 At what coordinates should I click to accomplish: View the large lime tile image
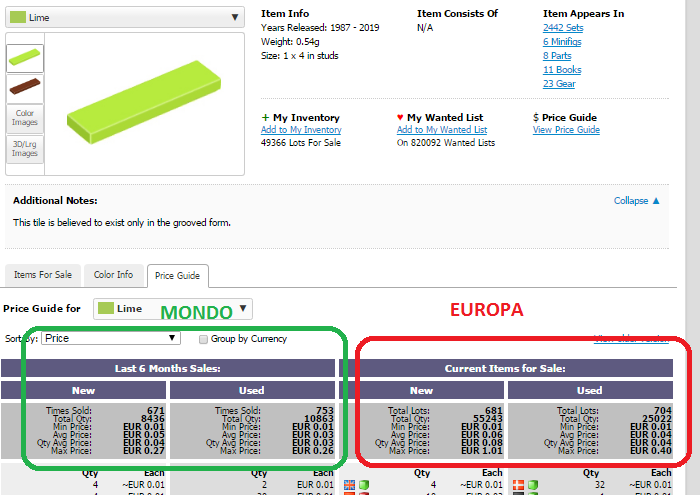pos(144,103)
